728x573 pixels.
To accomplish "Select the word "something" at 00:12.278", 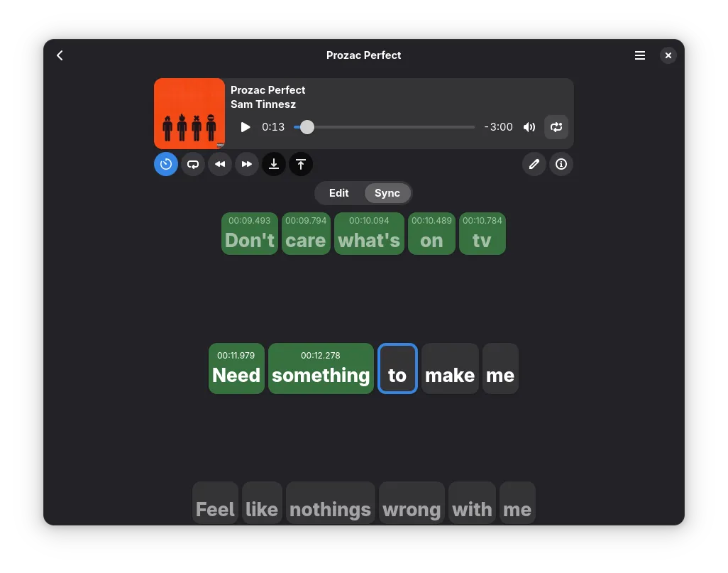I will point(321,369).
